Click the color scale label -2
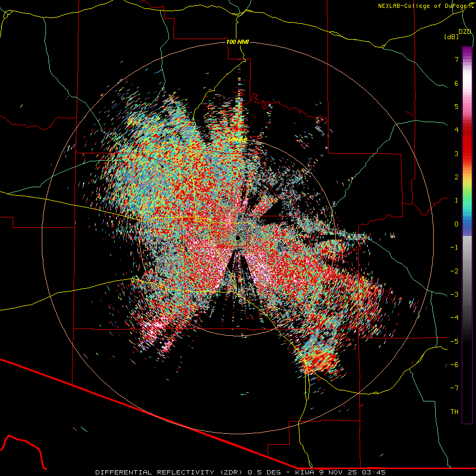This screenshot has height=476, width=476. click(x=454, y=271)
